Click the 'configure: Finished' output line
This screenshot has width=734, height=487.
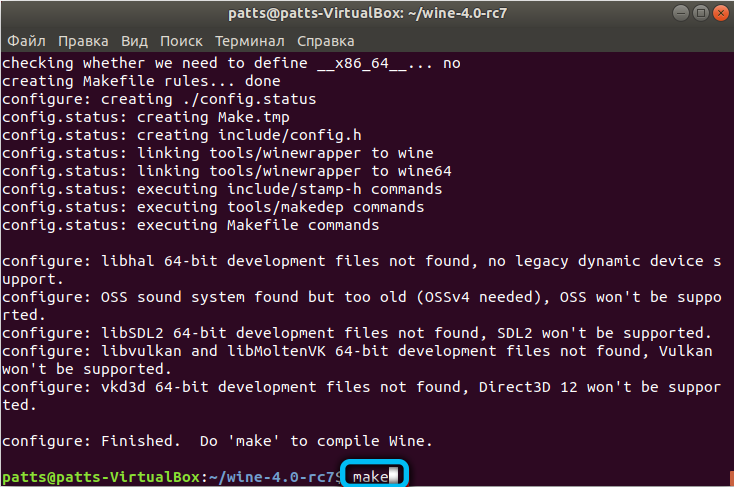click(x=217, y=441)
